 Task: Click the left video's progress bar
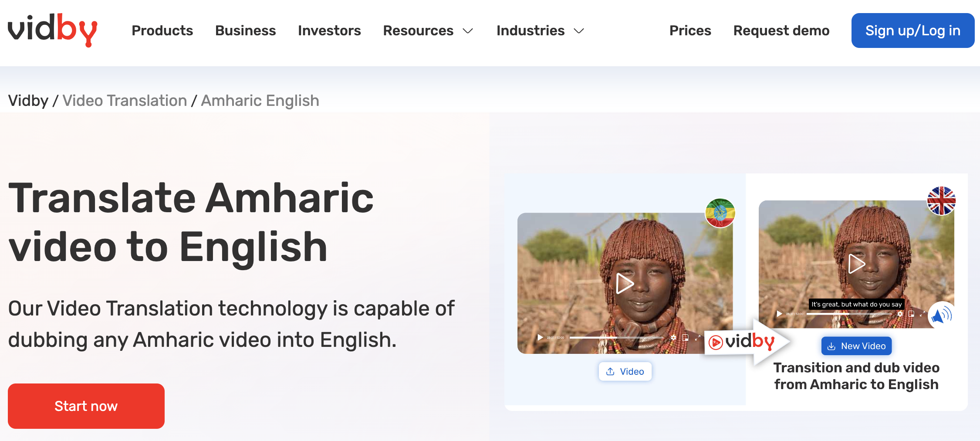coord(616,337)
